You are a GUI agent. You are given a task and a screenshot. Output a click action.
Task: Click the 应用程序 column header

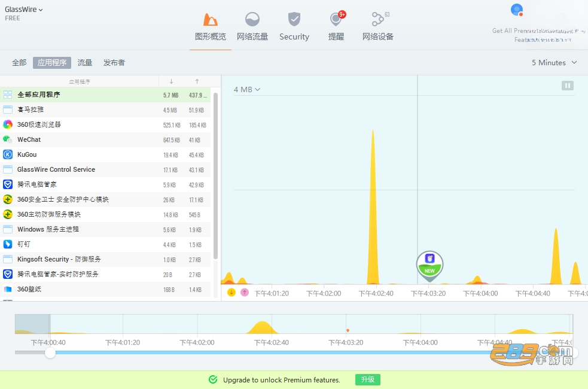coord(80,81)
